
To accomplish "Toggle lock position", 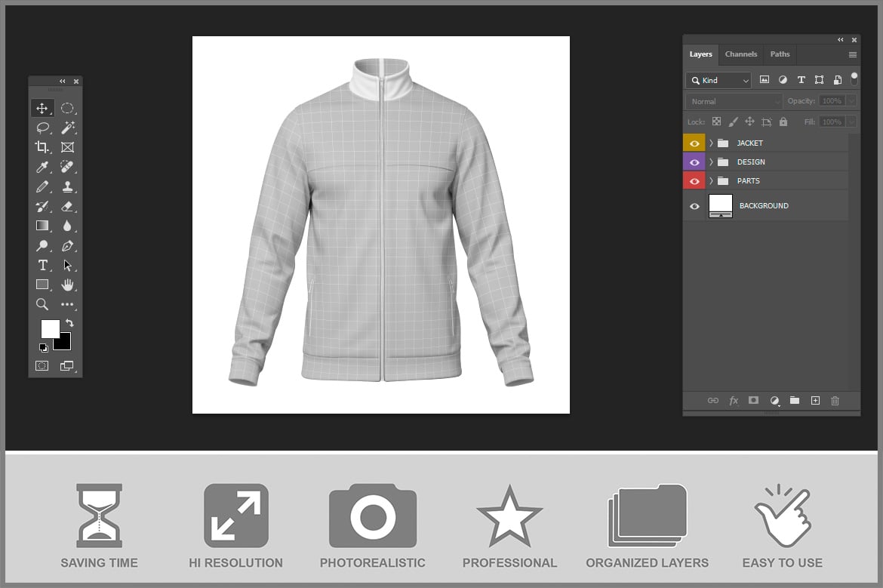I will 749,122.
